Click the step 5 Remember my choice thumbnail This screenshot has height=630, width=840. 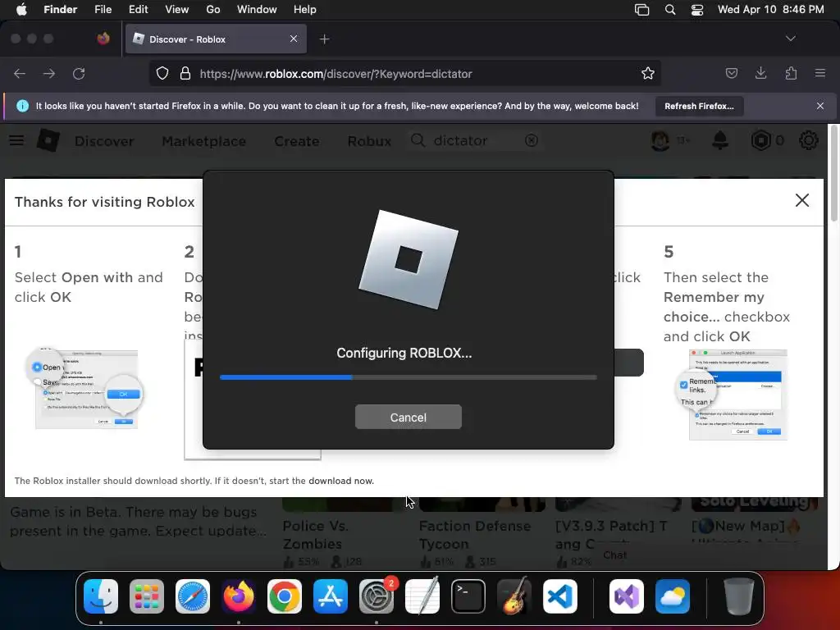click(733, 395)
